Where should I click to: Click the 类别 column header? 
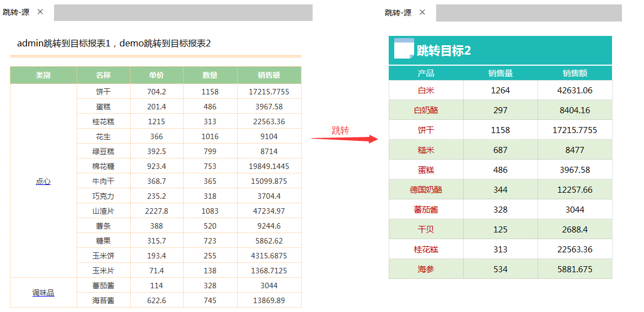pos(43,75)
